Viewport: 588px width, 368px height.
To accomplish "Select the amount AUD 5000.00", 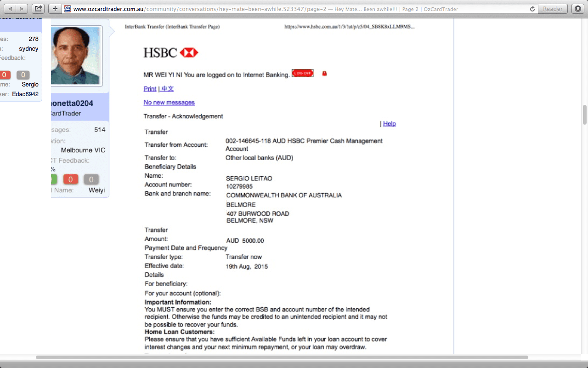I will [x=245, y=241].
